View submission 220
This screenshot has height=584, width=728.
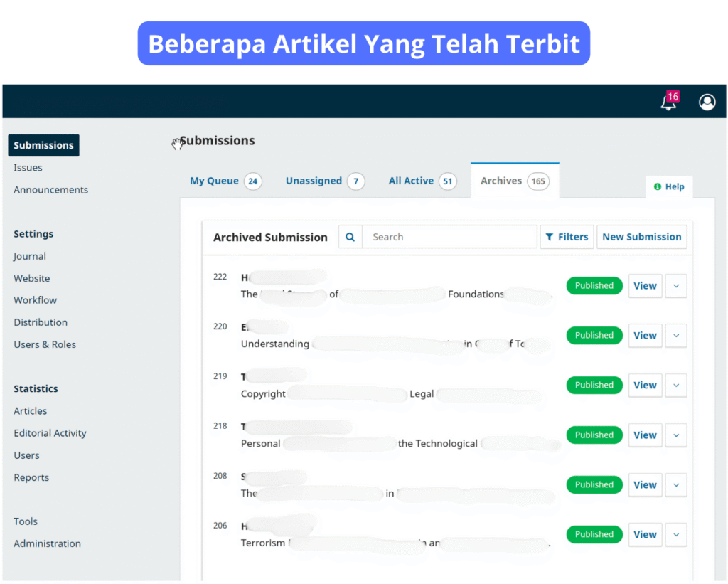(x=645, y=336)
